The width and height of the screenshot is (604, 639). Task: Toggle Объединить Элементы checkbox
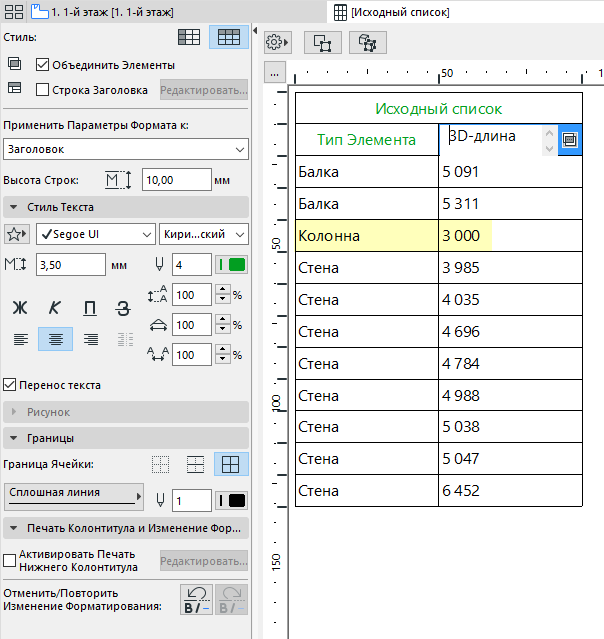click(42, 65)
